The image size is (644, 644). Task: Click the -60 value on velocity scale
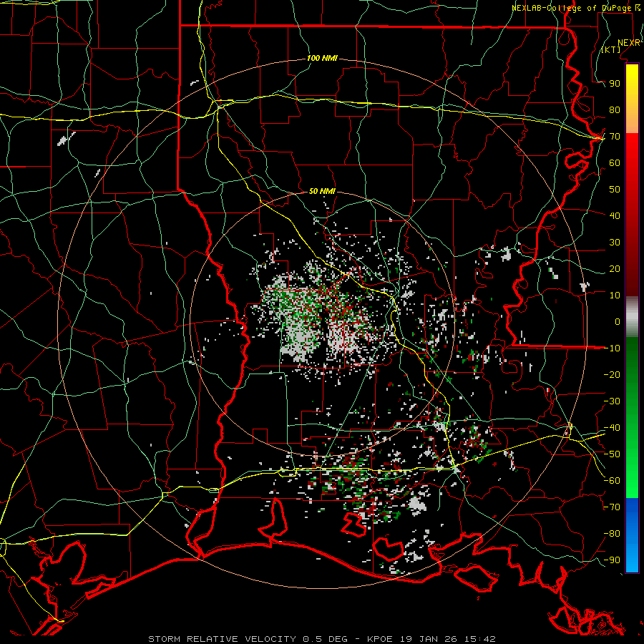pos(612,481)
